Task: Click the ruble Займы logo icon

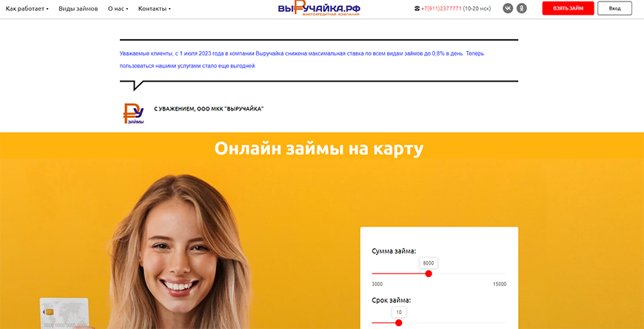Action: [x=133, y=114]
